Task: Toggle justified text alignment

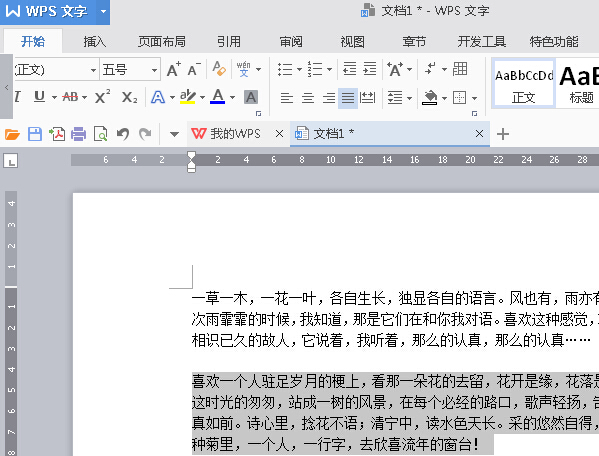Action: (348, 98)
